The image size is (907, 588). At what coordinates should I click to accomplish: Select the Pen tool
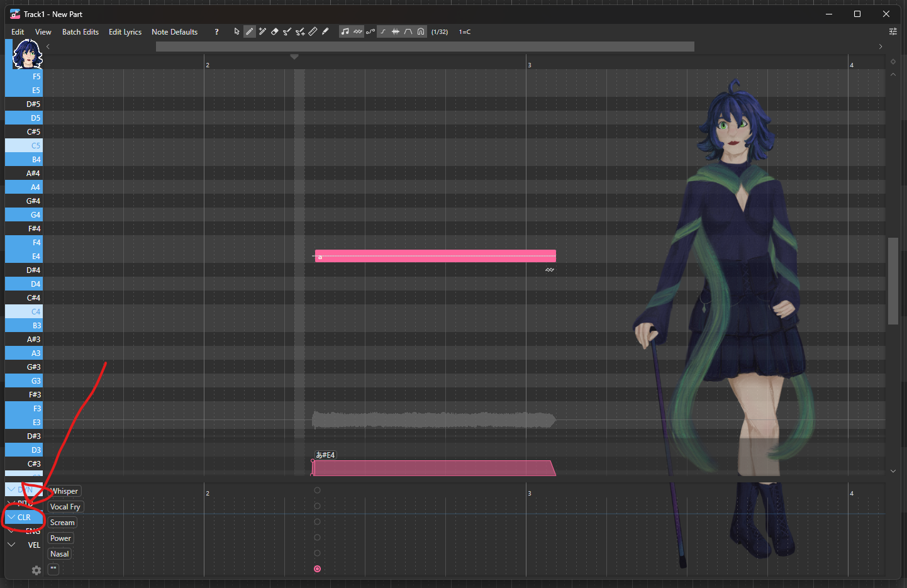pos(250,31)
